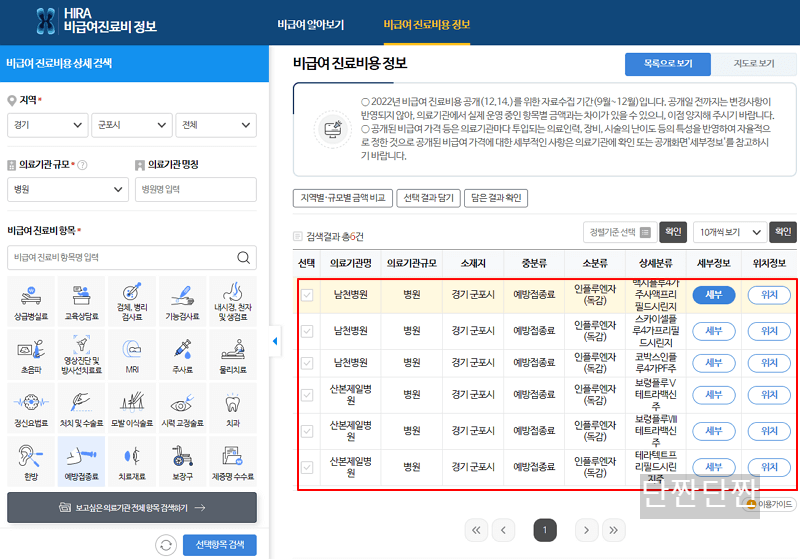This screenshot has width=800, height=559.
Task: Jump to the last results page
Action: pos(614,530)
